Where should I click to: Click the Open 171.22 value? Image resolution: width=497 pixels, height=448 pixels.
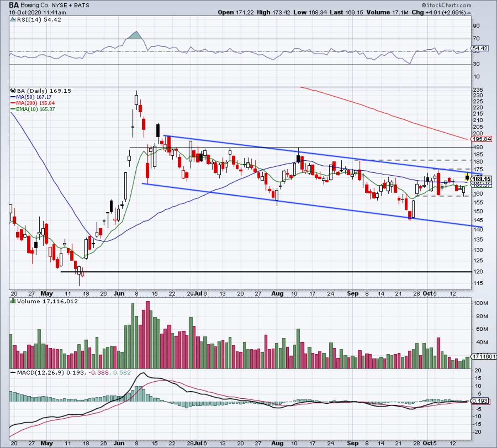click(236, 12)
